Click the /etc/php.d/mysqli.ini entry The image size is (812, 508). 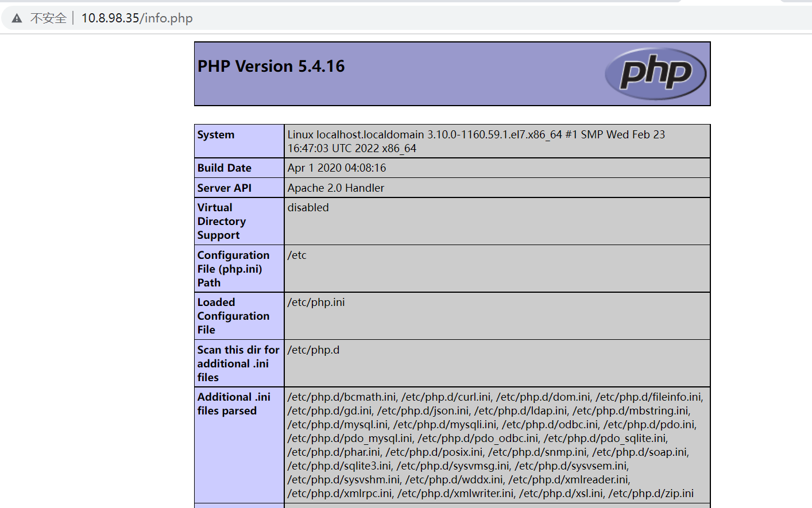point(445,425)
